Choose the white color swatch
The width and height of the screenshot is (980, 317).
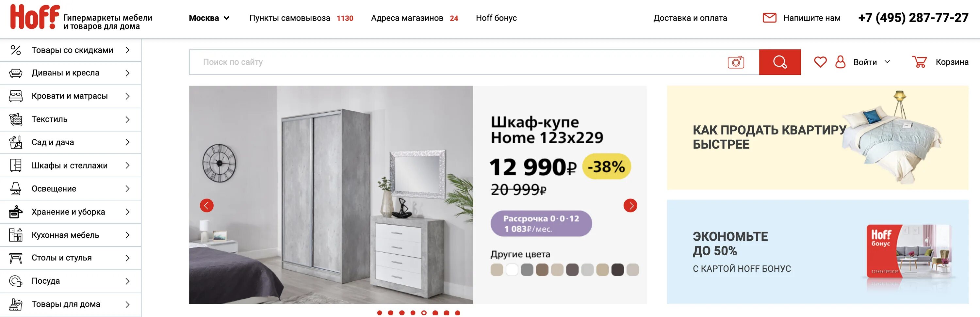click(x=512, y=270)
